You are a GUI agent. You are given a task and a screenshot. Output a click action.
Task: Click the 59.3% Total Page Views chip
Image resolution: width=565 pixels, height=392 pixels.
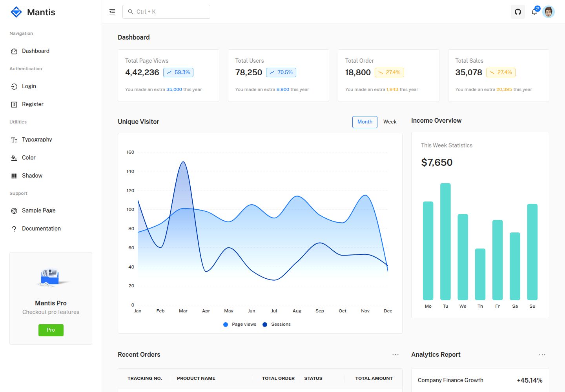point(178,73)
